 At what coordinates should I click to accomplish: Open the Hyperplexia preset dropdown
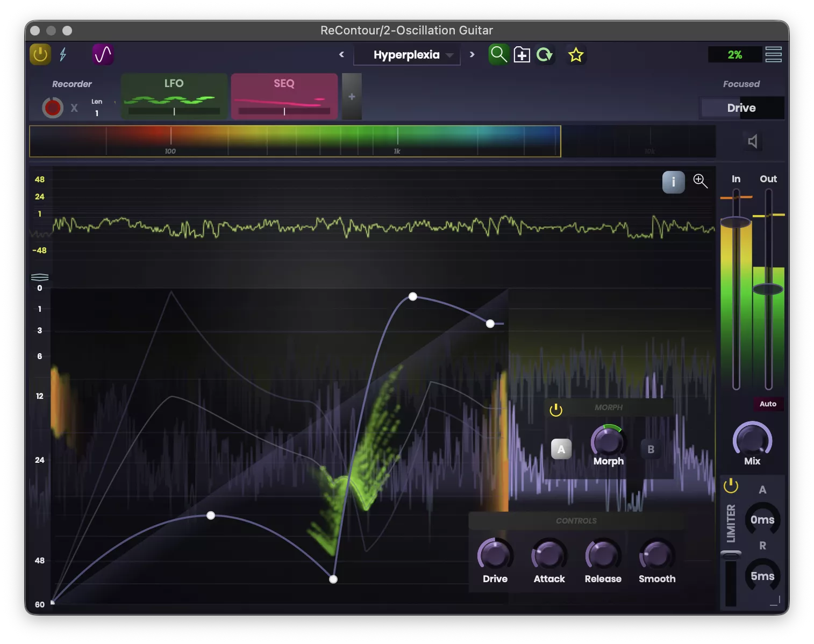(x=407, y=55)
